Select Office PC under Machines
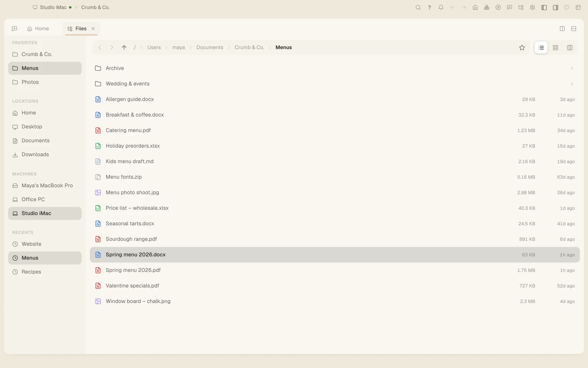The image size is (588, 368). coord(45,199)
